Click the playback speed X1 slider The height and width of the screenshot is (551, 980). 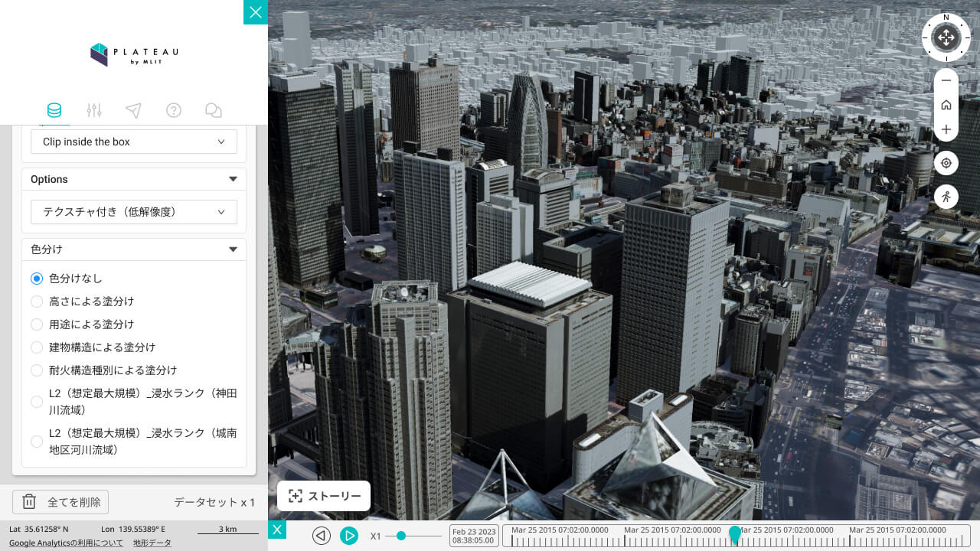[413, 536]
